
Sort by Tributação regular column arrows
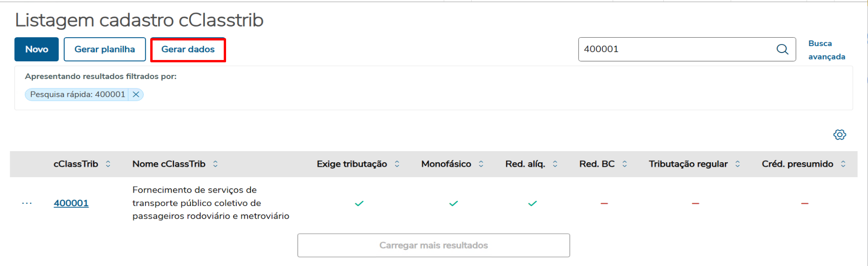point(737,164)
